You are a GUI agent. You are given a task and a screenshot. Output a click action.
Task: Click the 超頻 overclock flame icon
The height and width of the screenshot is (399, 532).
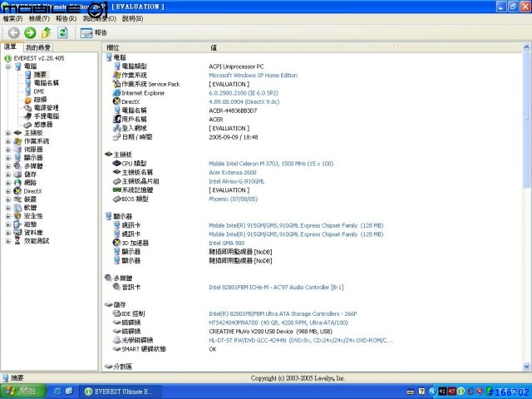point(27,100)
